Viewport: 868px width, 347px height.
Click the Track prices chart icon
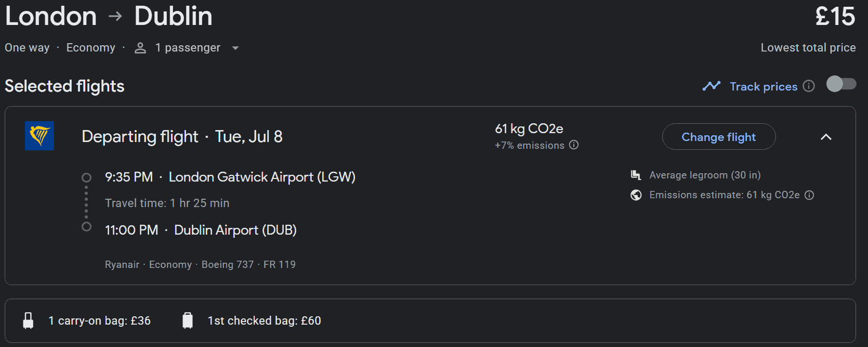pos(712,86)
